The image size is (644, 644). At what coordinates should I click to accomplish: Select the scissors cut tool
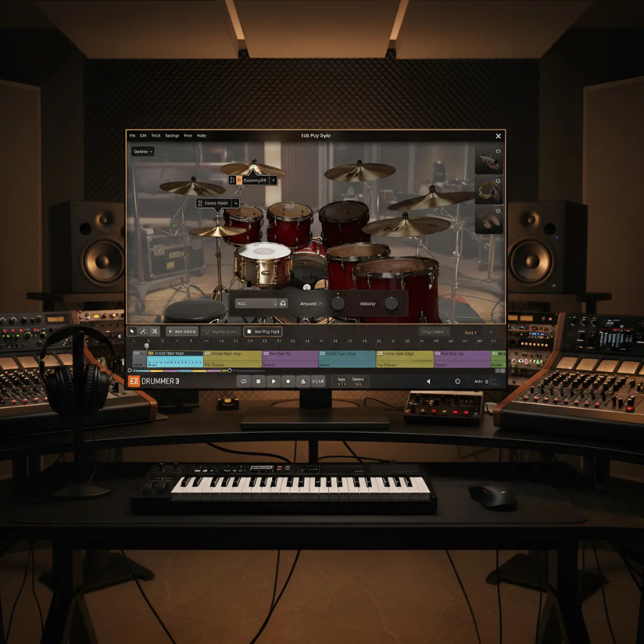(x=155, y=331)
